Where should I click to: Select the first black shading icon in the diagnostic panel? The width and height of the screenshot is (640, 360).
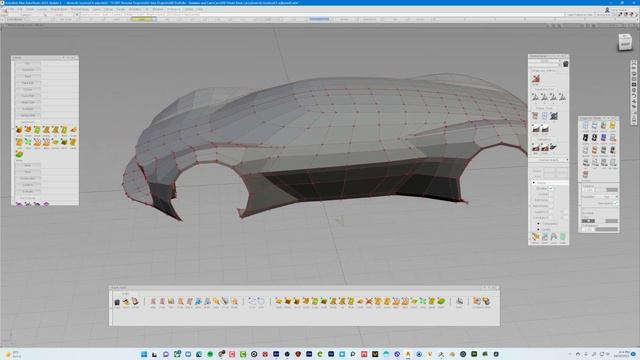tap(585, 138)
